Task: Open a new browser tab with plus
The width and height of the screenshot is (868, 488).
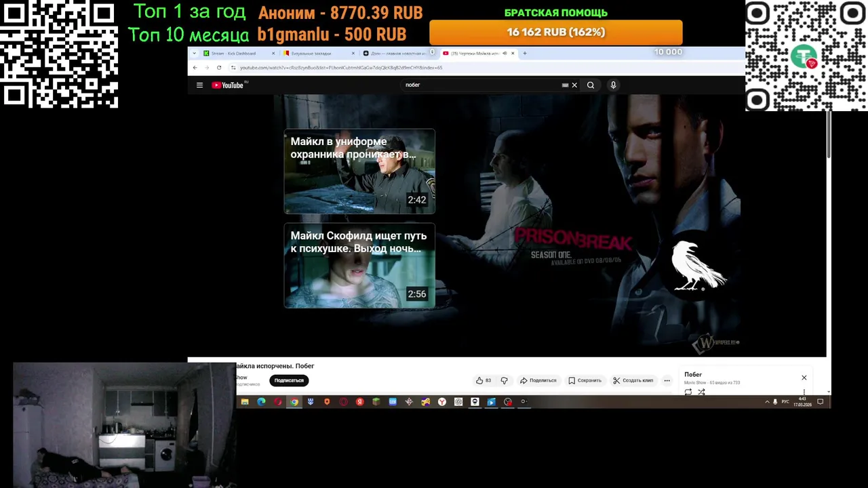Action: (x=524, y=54)
